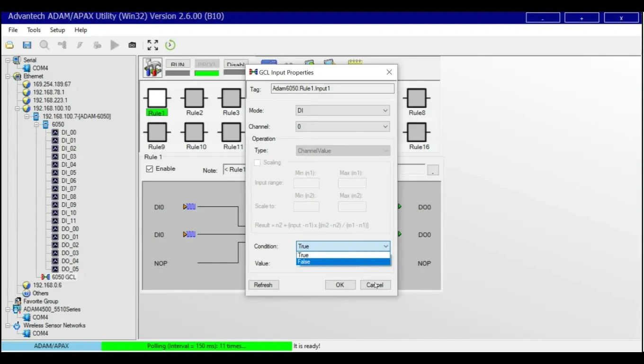
Task: Select DI_05 in the device tree
Action: 69,173
